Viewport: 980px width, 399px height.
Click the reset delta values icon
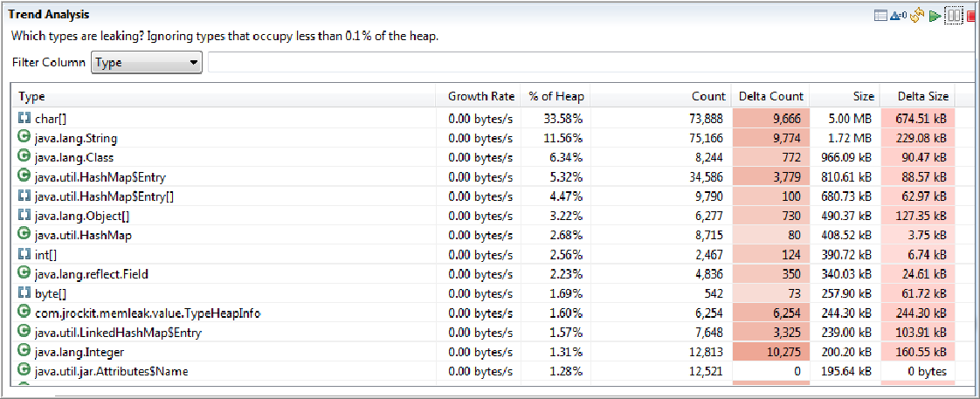coord(899,17)
